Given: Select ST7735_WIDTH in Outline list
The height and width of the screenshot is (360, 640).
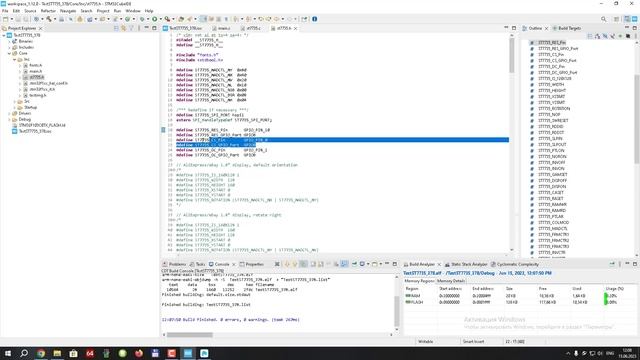Looking at the screenshot, I should 551,84.
